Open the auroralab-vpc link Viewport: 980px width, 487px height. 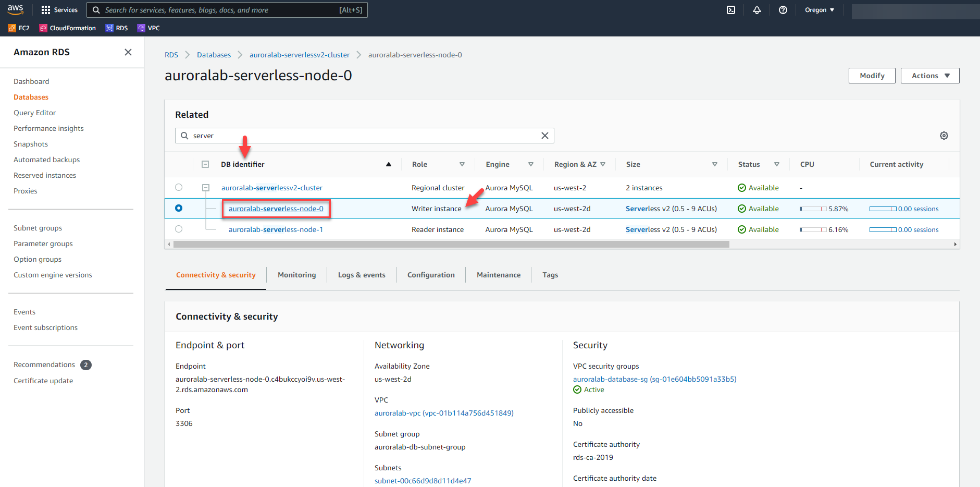point(443,413)
